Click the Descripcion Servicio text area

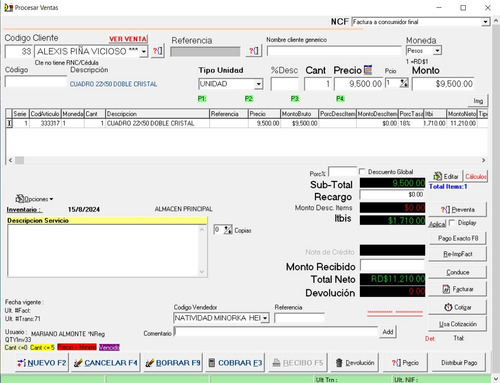(x=104, y=251)
